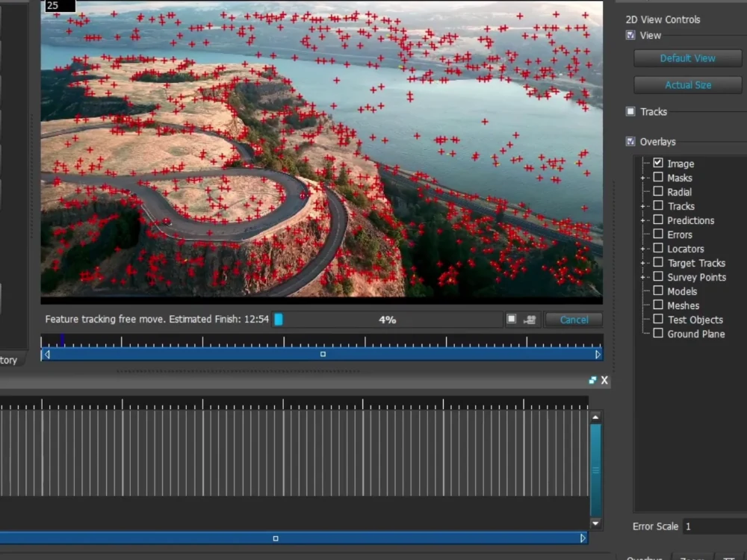Click the camera icon next to Cancel
This screenshot has height=560, width=747.
[530, 320]
